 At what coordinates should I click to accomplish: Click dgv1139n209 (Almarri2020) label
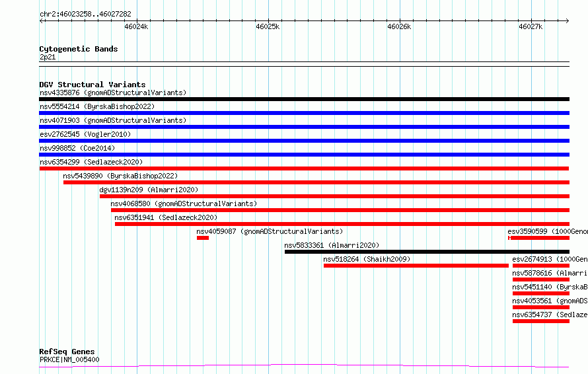[149, 190]
